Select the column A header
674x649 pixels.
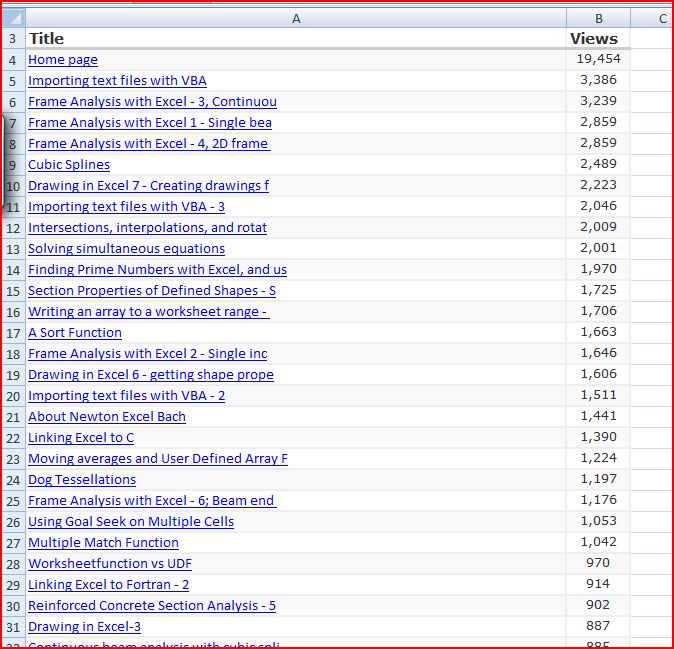[296, 18]
